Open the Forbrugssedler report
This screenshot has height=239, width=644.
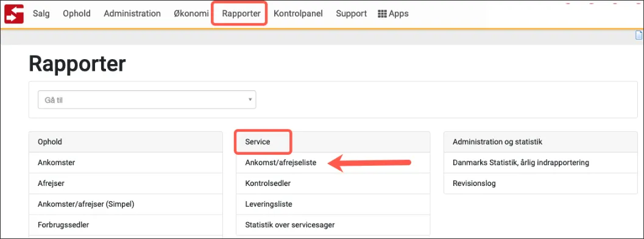pos(126,224)
